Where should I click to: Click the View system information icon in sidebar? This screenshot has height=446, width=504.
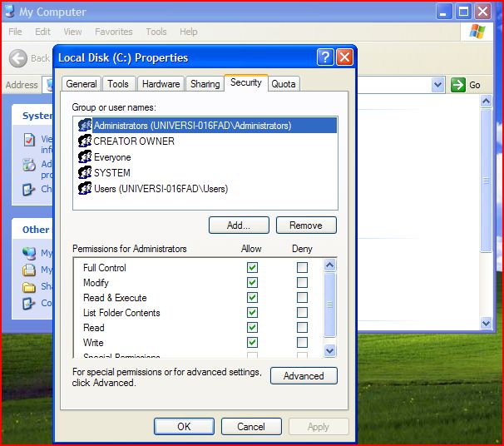pyautogui.click(x=29, y=140)
